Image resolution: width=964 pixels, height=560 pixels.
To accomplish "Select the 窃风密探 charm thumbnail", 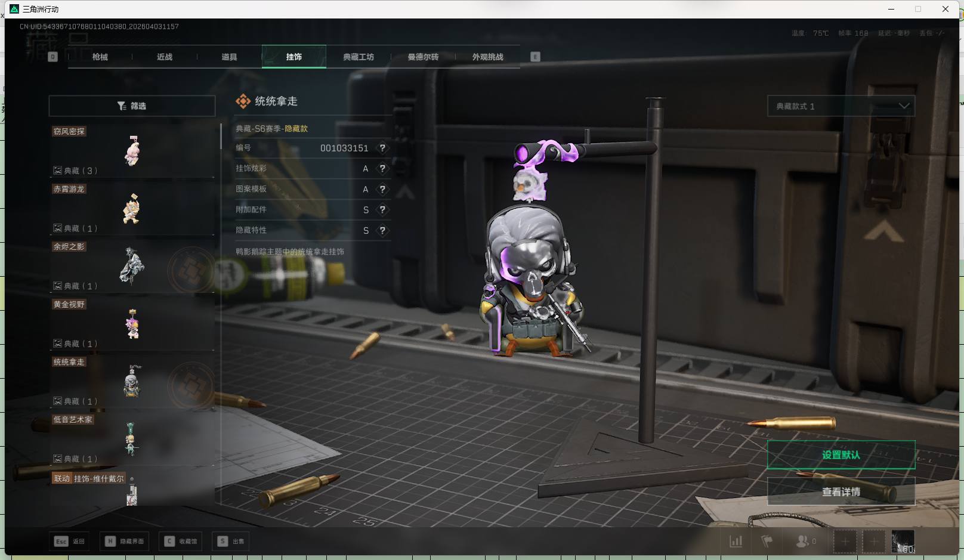I will tap(132, 151).
